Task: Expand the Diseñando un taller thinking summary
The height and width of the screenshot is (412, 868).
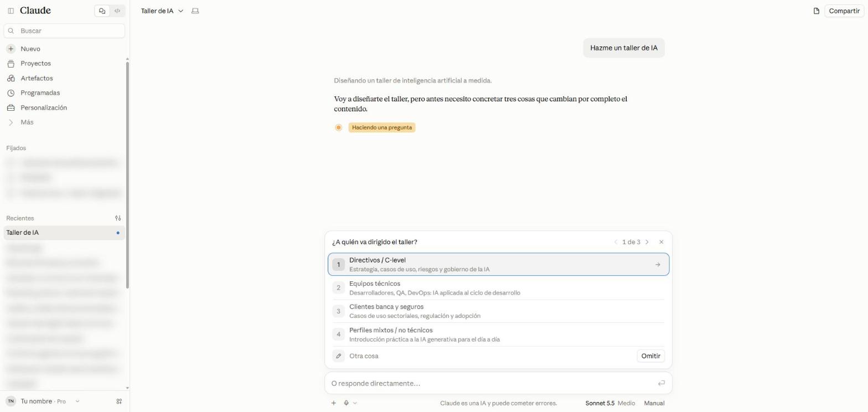Action: [412, 80]
